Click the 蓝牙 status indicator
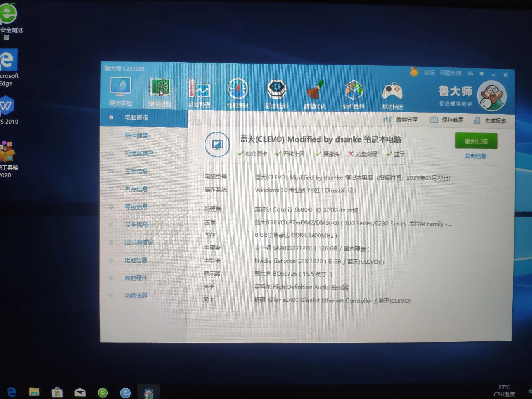 click(x=396, y=154)
